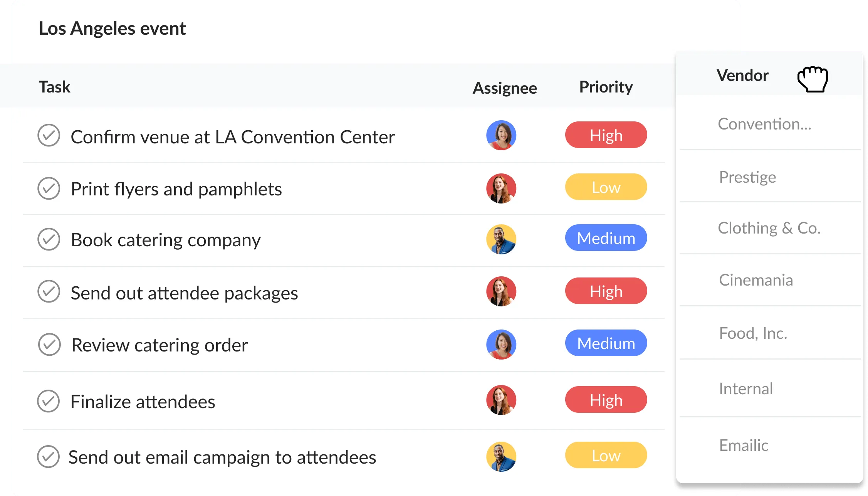This screenshot has width=868, height=496.
Task: Click assignee avatar for Book catering company
Action: [501, 239]
